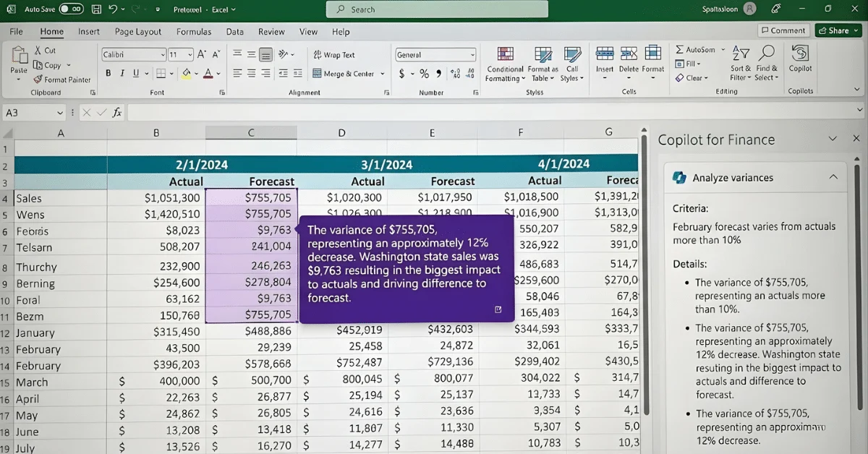
Task: Open the File menu tab
Action: tap(16, 31)
